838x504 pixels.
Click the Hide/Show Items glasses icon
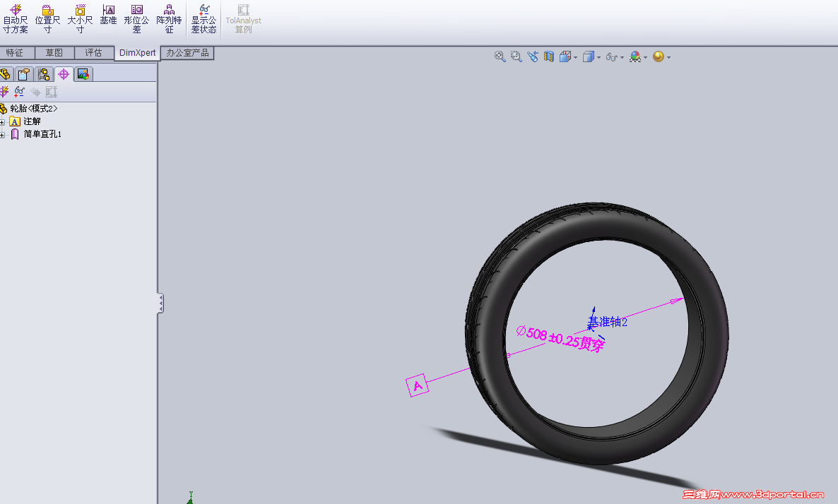[612, 56]
